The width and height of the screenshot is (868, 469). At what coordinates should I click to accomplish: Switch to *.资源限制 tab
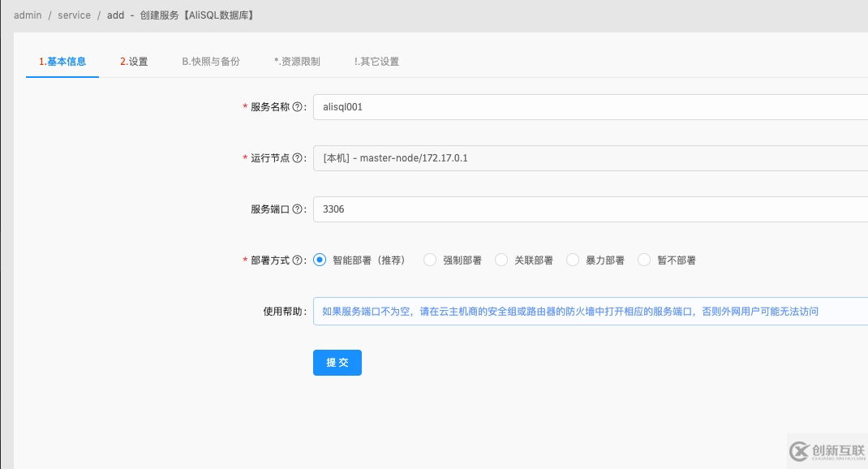coord(297,62)
